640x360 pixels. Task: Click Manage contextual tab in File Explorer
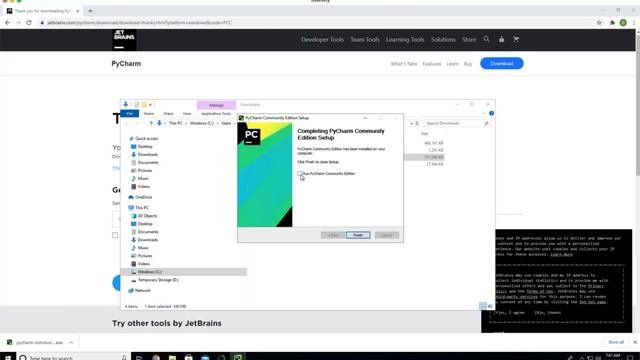click(216, 105)
